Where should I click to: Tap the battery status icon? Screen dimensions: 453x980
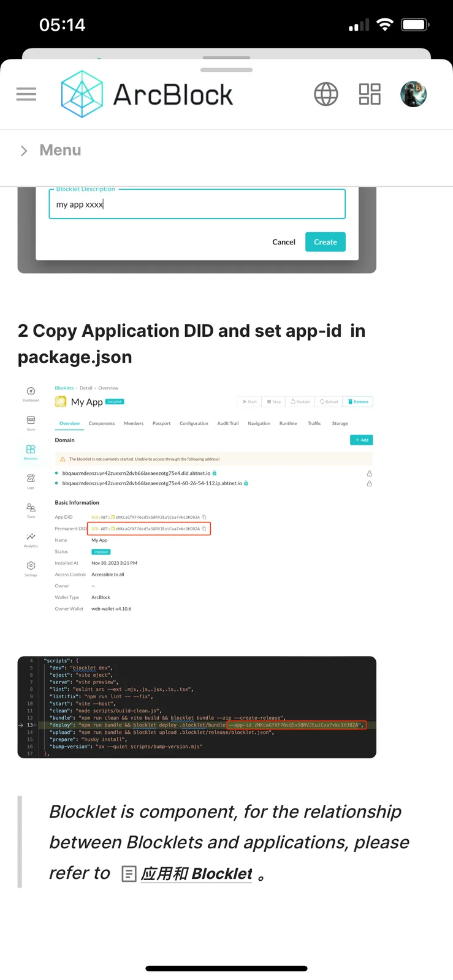click(416, 24)
